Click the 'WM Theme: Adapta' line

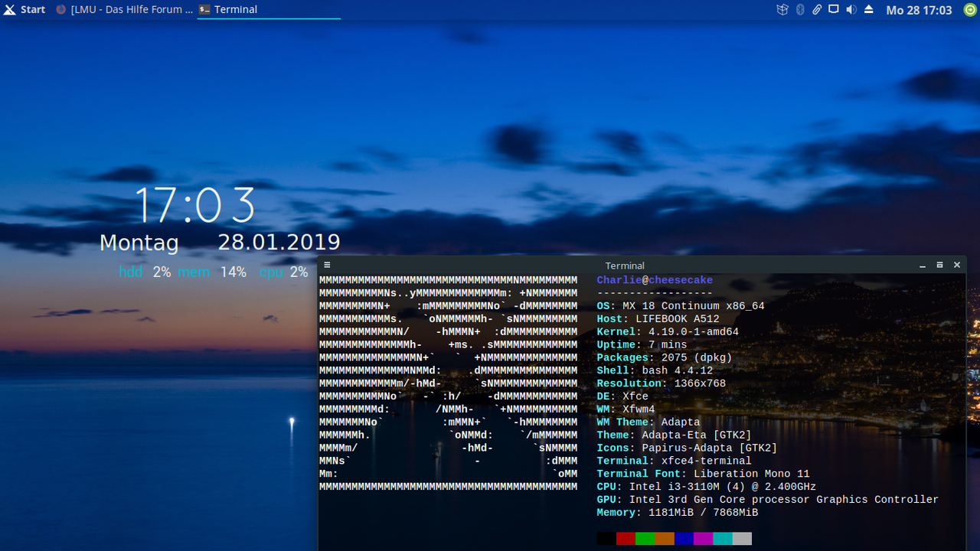click(x=648, y=422)
